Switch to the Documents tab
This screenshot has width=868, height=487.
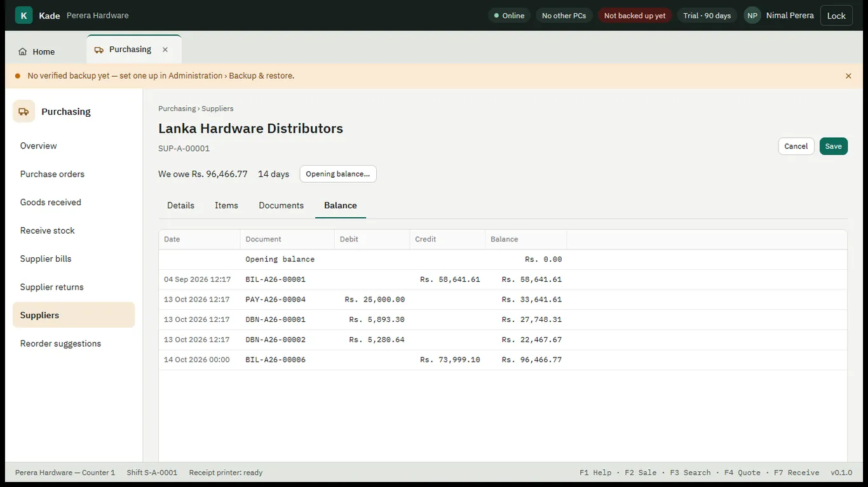click(x=281, y=205)
